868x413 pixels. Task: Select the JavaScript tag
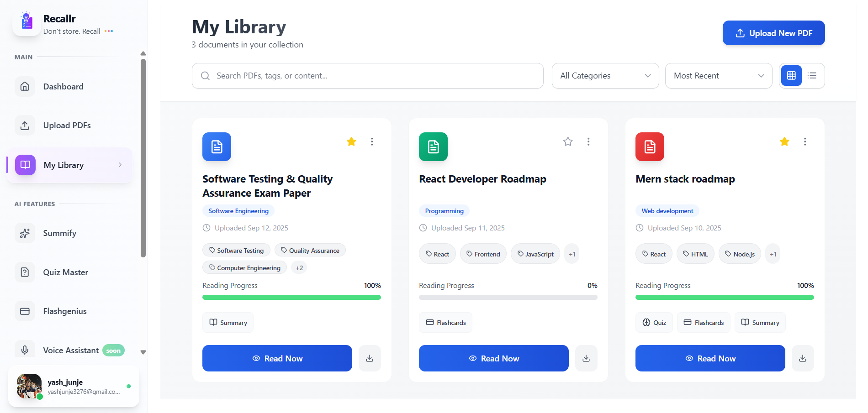(x=535, y=254)
